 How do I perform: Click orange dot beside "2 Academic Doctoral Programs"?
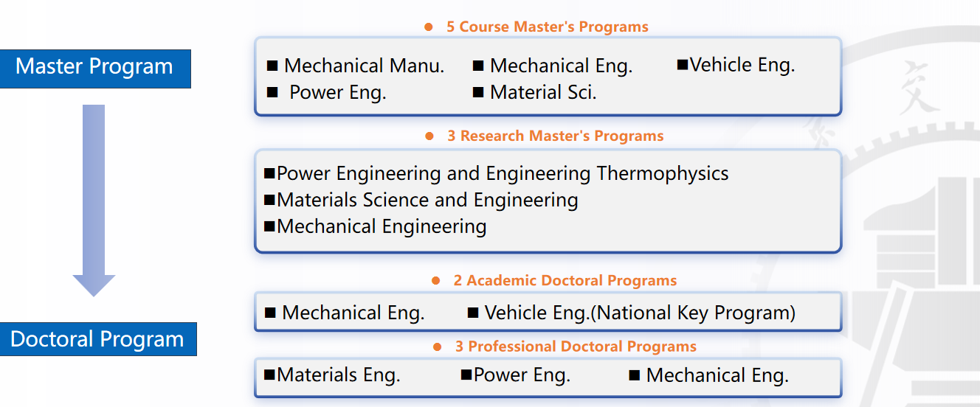[436, 281]
